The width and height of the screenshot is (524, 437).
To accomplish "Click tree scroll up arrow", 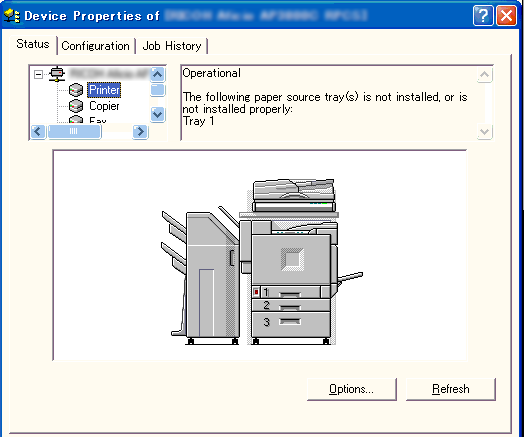I will (157, 74).
